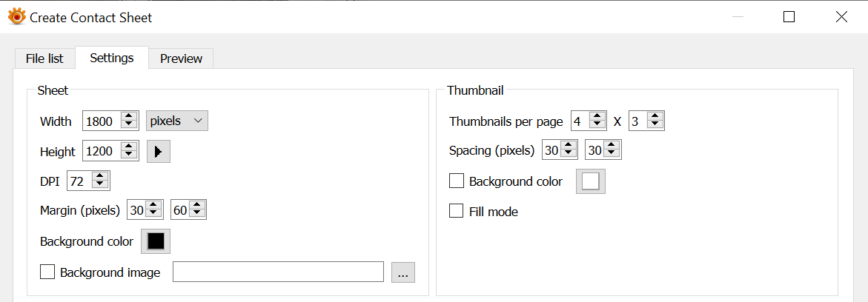
Task: Decrease thumbnail rows per page spinner
Action: [655, 125]
